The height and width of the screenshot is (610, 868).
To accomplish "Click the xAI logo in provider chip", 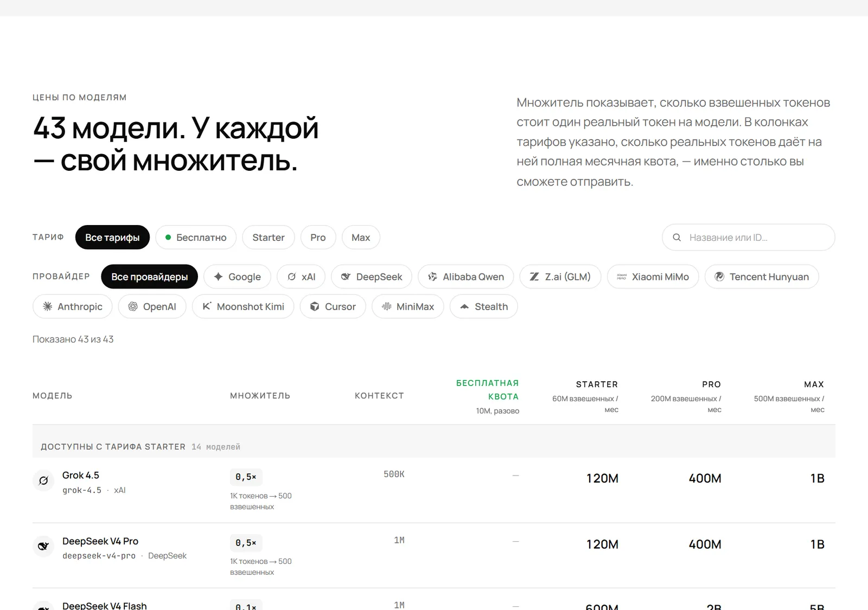I will pyautogui.click(x=292, y=277).
